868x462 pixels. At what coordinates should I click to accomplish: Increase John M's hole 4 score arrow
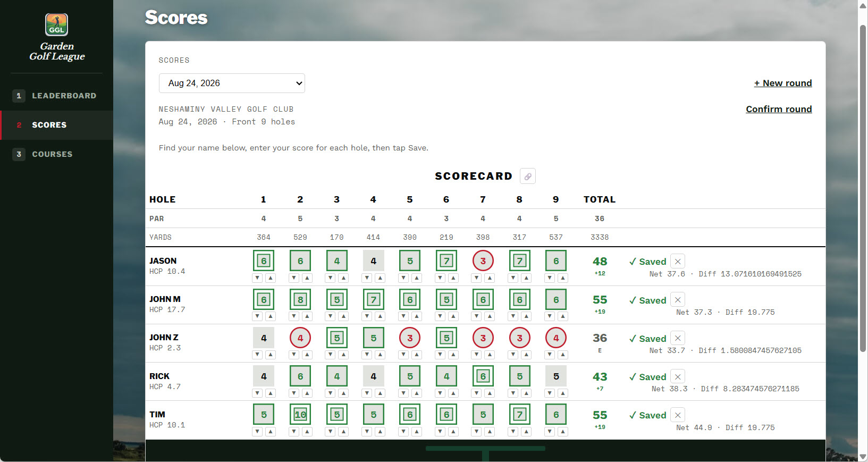(380, 316)
